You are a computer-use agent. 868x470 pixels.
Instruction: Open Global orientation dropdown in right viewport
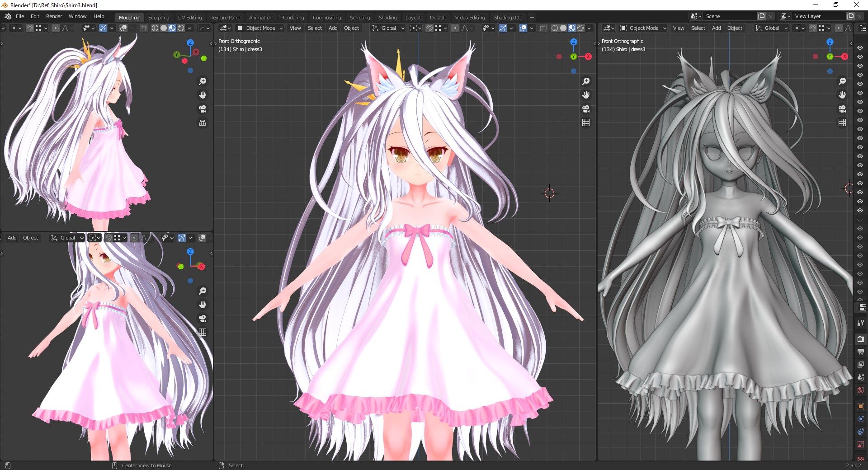(x=771, y=28)
